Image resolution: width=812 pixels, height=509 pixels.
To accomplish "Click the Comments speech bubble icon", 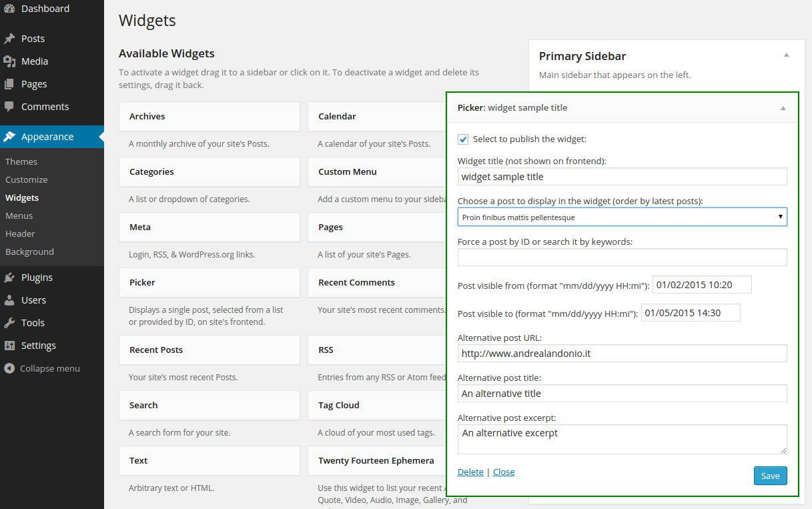I will click(9, 107).
